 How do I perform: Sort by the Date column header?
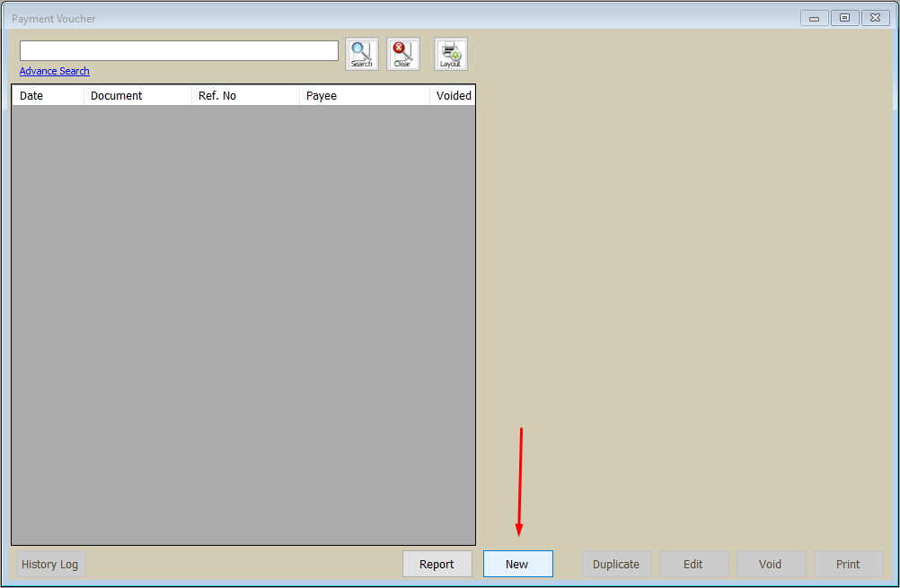(49, 96)
